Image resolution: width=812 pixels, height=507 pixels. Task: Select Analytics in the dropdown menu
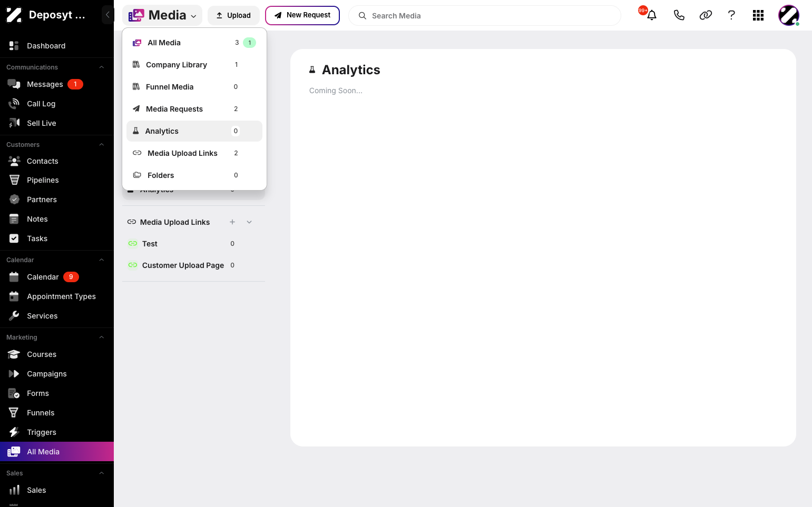click(194, 131)
